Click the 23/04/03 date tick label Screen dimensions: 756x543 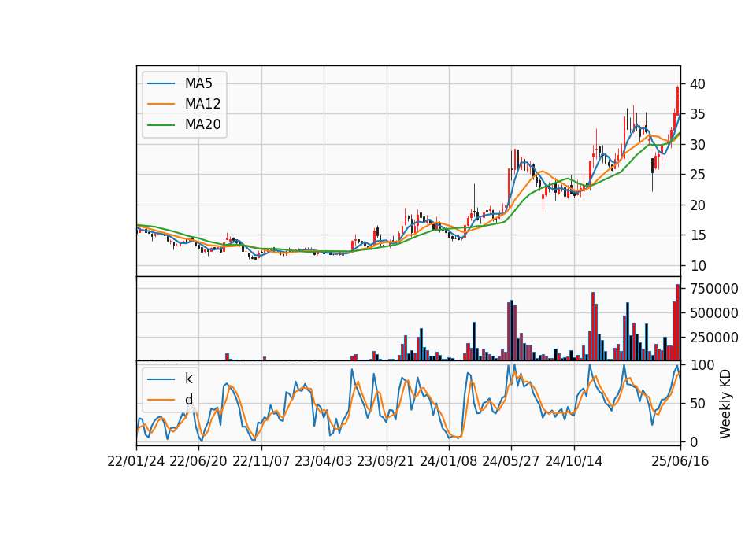click(x=323, y=461)
